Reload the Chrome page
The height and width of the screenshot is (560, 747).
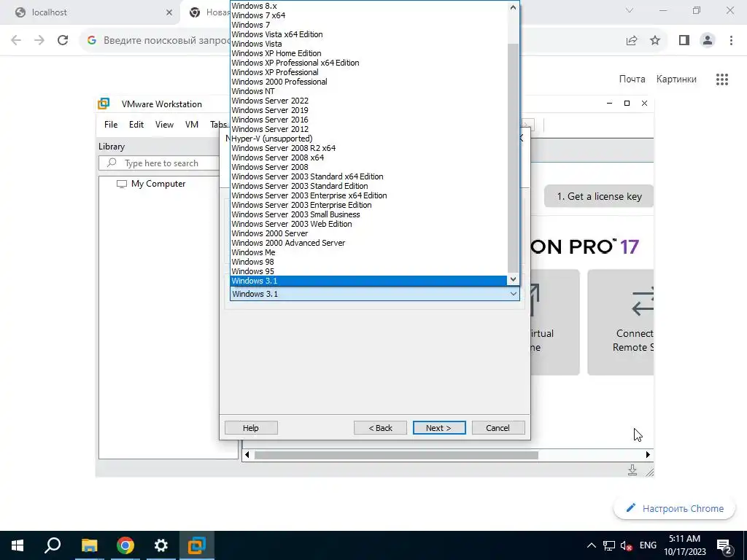(x=63, y=41)
